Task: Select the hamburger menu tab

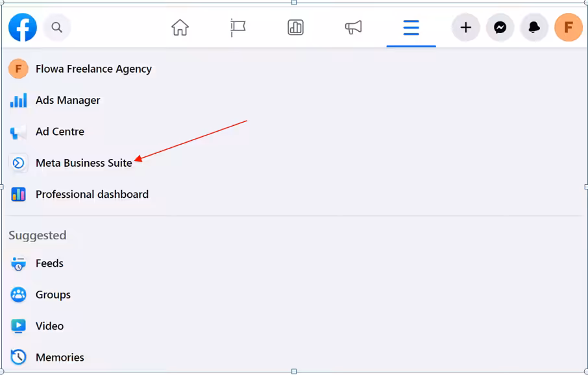Action: point(411,28)
